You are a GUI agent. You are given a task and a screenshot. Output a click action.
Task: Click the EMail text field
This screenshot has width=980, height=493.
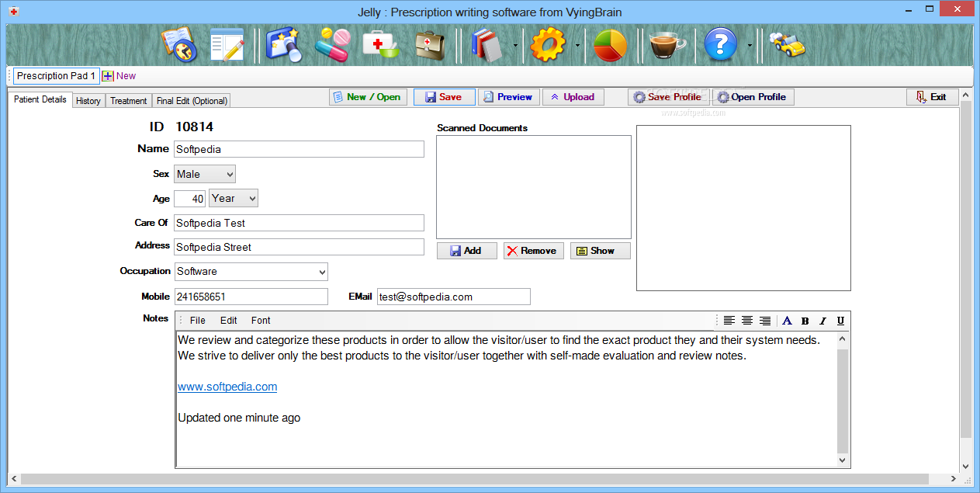[454, 297]
